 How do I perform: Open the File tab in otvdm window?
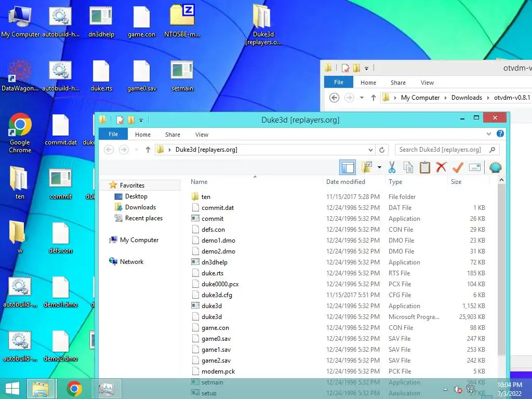click(x=339, y=82)
